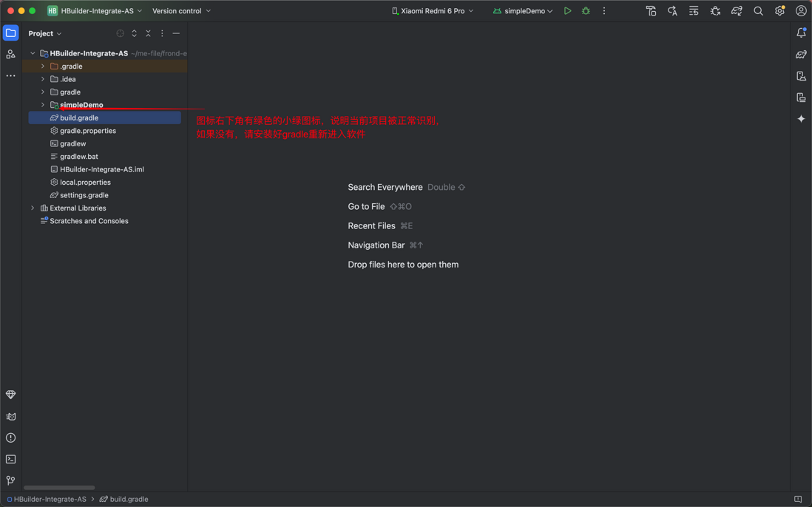Click status bar icon at bottom right
Screen dimensions: 812x507
(798, 500)
